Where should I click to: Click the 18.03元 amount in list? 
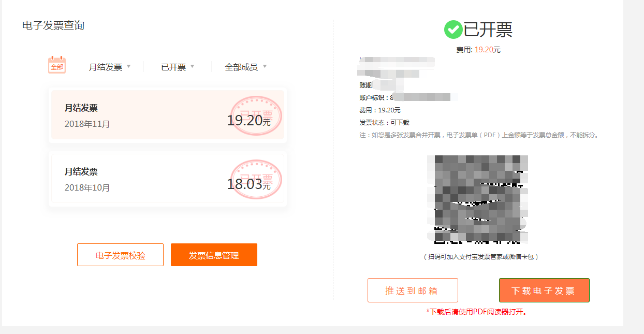[x=248, y=184]
